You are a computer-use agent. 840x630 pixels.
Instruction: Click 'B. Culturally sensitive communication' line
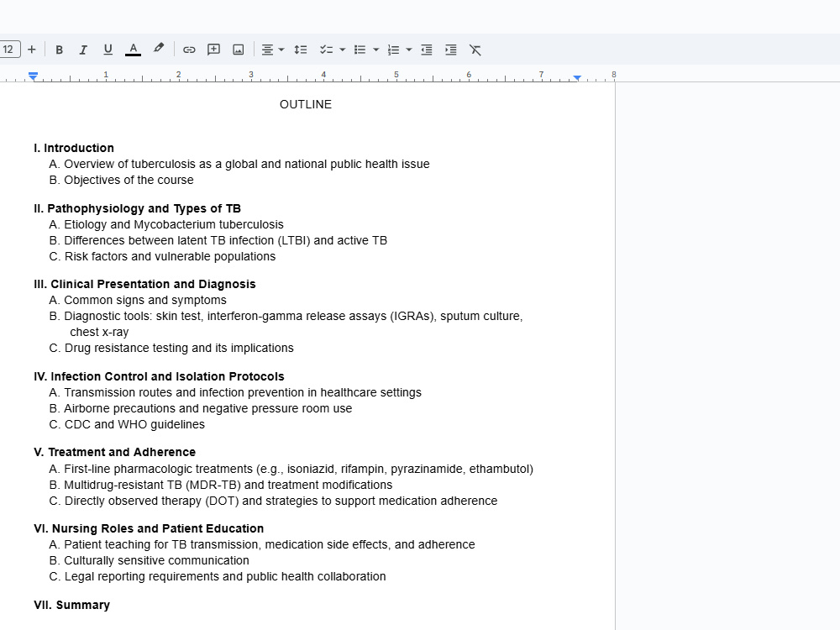click(149, 561)
